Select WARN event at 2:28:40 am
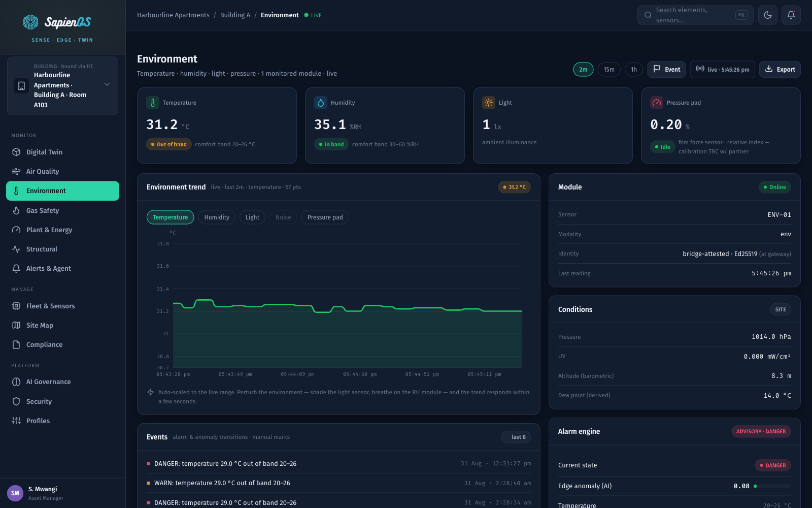Image resolution: width=812 pixels, height=508 pixels. (x=339, y=483)
